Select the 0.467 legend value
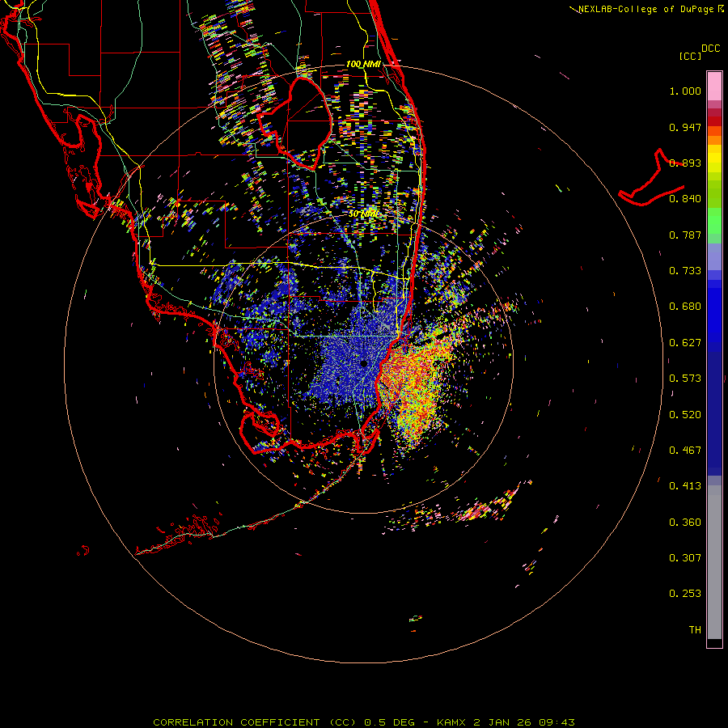The width and height of the screenshot is (728, 728). point(685,451)
